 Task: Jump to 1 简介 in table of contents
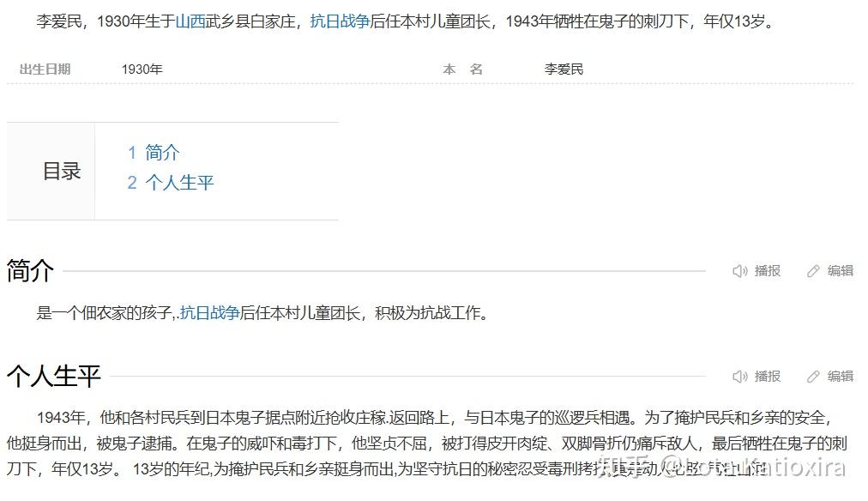point(154,152)
